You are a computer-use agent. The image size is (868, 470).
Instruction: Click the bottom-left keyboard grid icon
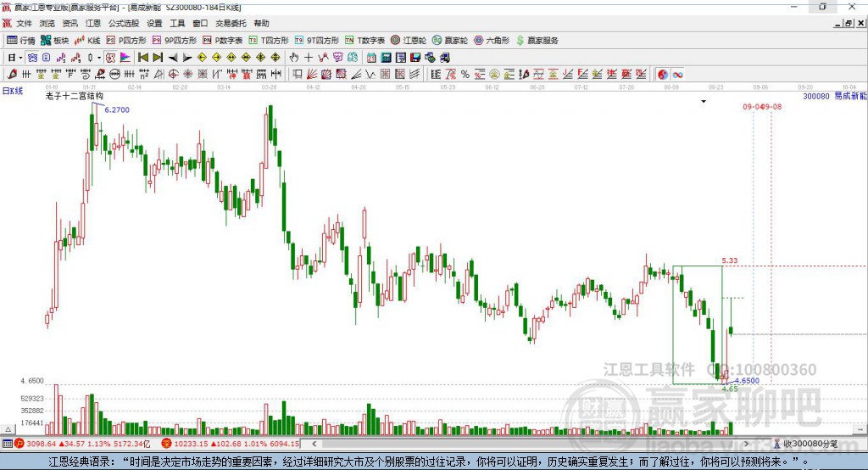click(7, 444)
